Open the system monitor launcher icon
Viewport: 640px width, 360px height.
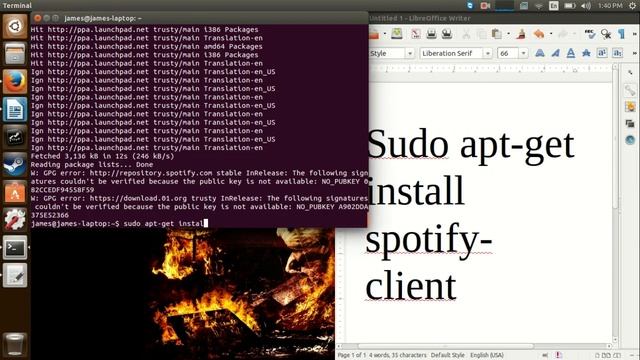point(15,137)
